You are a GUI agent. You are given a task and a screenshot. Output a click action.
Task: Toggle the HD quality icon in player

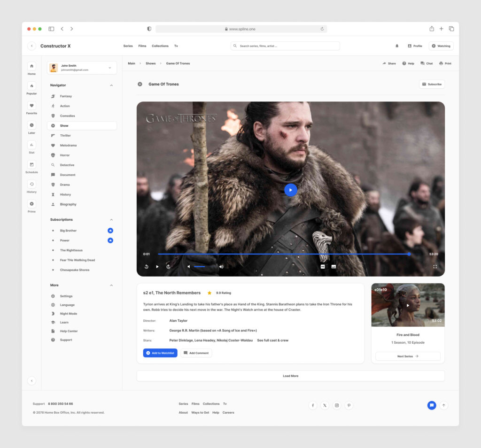[x=323, y=267]
